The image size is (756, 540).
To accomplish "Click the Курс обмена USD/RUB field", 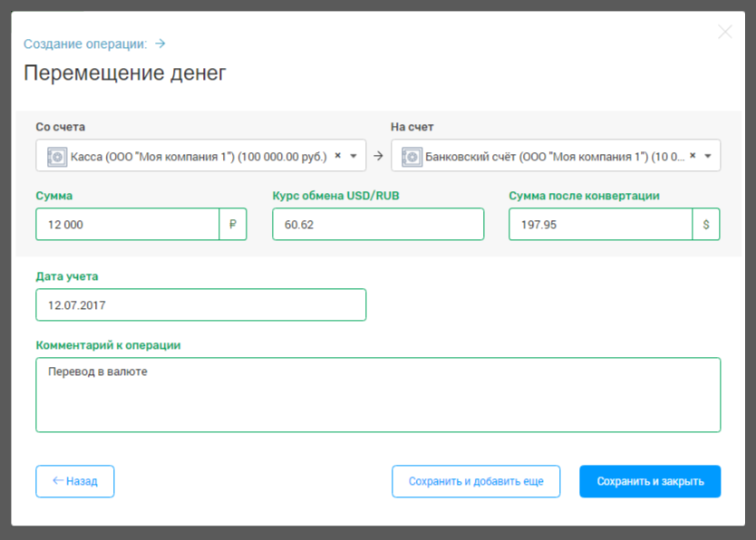I will 378,225.
